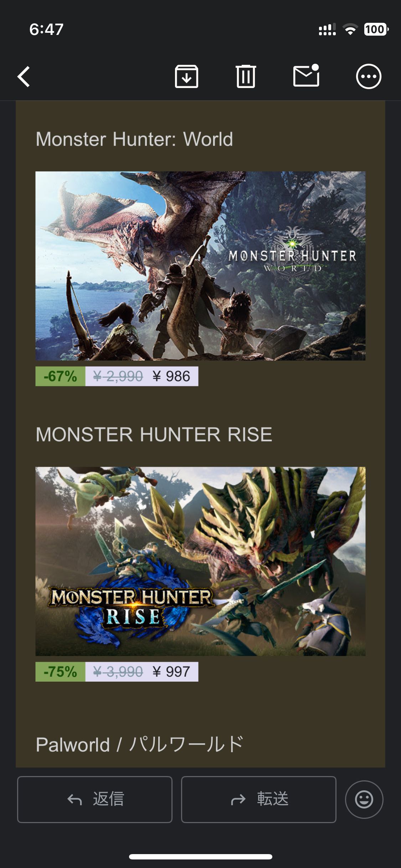Image resolution: width=401 pixels, height=868 pixels.
Task: Open MONSTER HUNTER RISE banner image
Action: [x=200, y=561]
